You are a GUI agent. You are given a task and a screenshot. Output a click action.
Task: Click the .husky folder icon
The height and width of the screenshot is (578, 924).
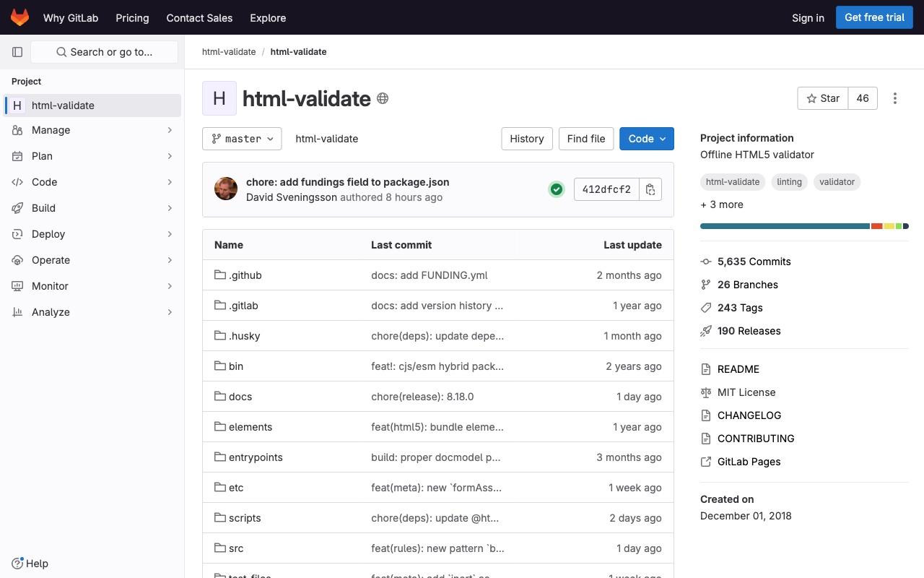click(x=220, y=335)
